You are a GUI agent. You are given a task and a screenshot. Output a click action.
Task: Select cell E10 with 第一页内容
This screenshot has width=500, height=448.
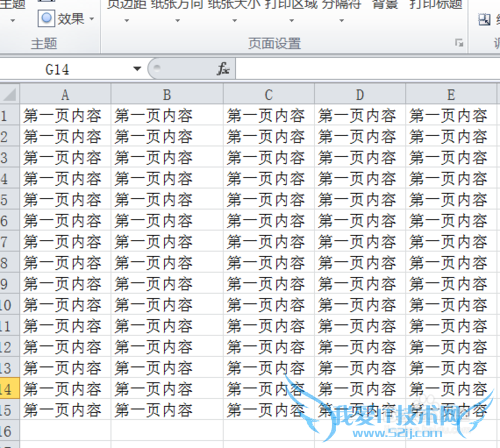point(451,305)
